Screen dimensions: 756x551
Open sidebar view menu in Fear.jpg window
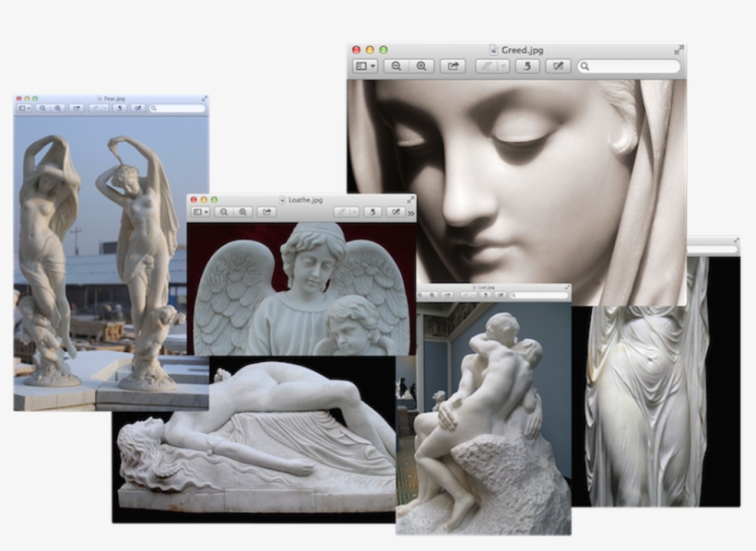(x=25, y=108)
